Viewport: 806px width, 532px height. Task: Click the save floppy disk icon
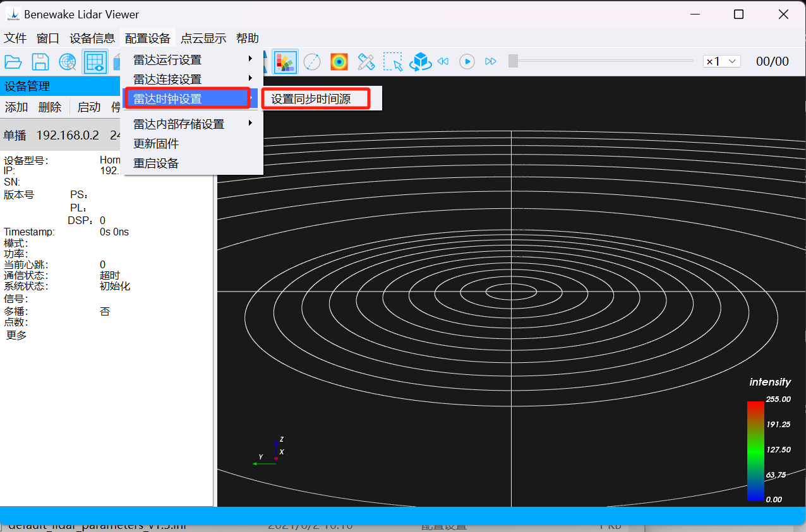click(x=40, y=62)
